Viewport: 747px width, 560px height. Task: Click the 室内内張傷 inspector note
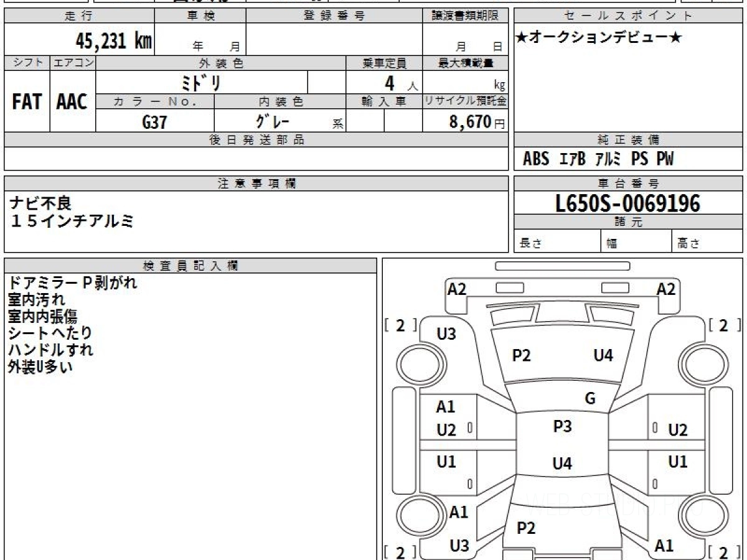pos(43,317)
